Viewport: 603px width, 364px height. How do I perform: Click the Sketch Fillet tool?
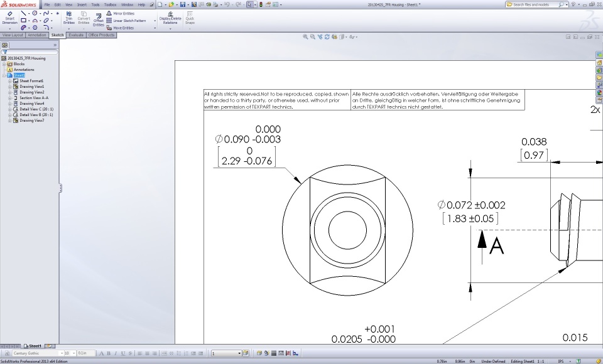(x=46, y=28)
